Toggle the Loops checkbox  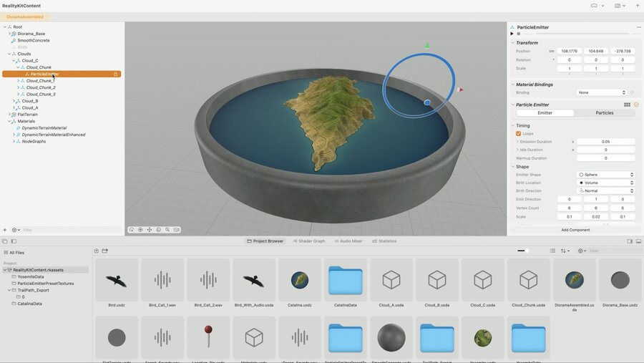click(x=518, y=134)
